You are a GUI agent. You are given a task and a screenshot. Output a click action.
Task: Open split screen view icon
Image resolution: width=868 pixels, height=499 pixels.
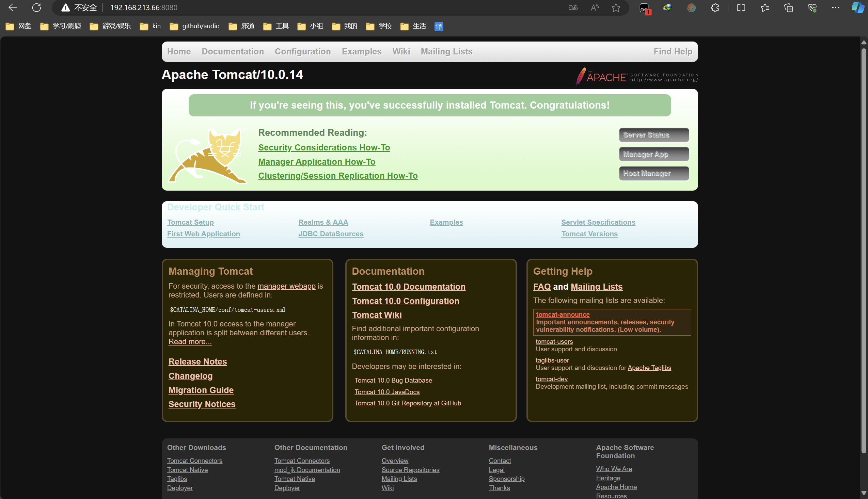point(741,7)
